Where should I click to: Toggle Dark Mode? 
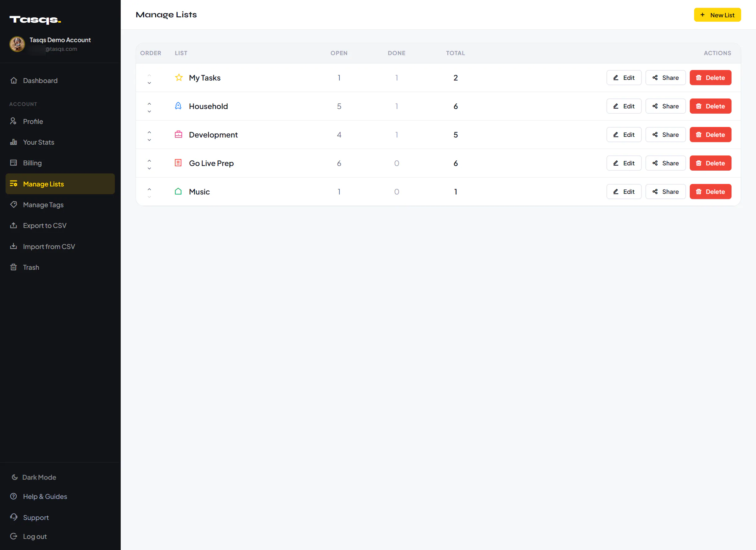33,477
